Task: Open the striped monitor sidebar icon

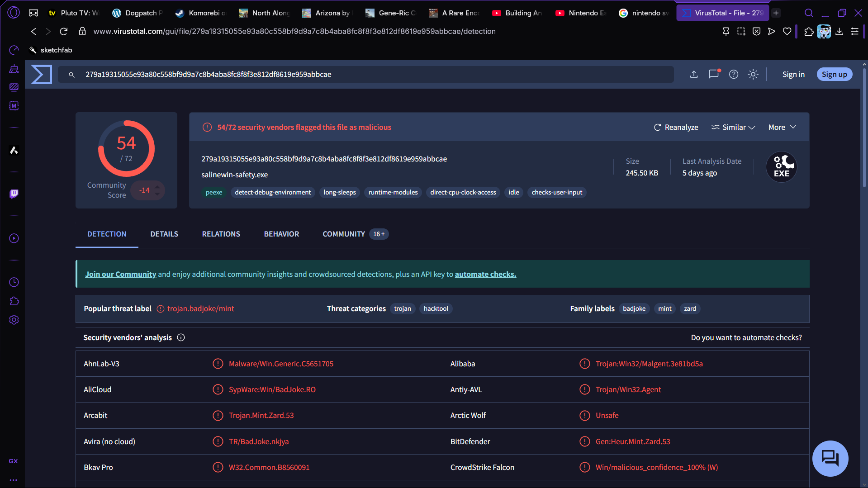Action: tap(14, 87)
